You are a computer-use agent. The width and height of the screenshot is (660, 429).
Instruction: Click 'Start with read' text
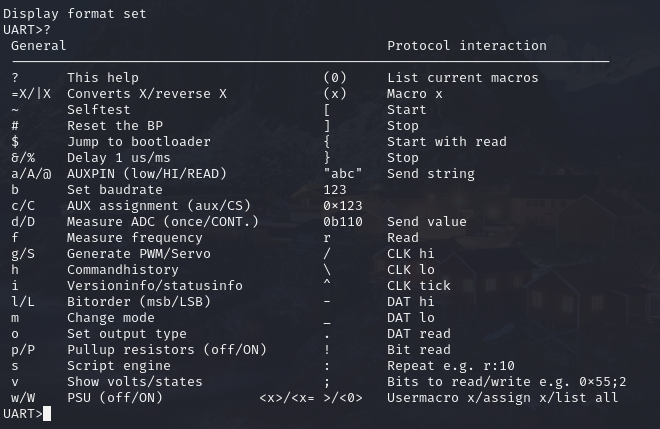tap(446, 141)
